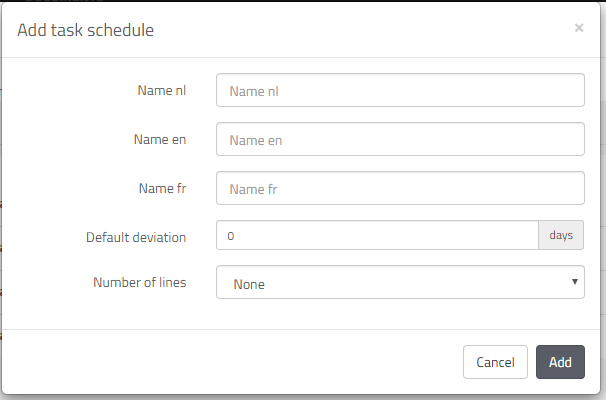Viewport: 606px width, 400px height.
Task: Click the Name en label
Action: [x=159, y=140]
